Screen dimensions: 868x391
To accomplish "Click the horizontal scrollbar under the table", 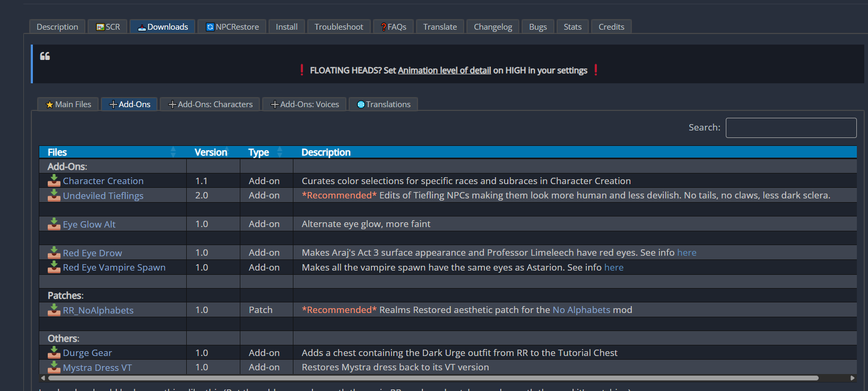I will (433, 378).
